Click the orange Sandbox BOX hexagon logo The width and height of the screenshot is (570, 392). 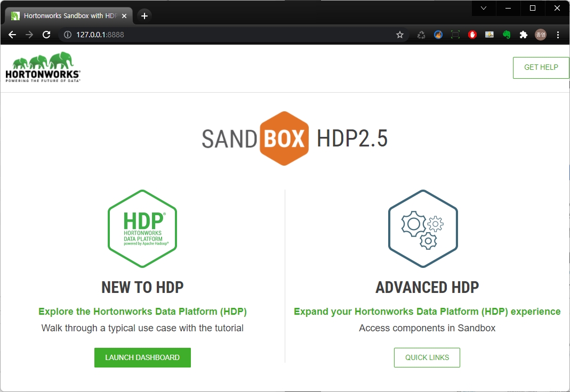pyautogui.click(x=284, y=138)
